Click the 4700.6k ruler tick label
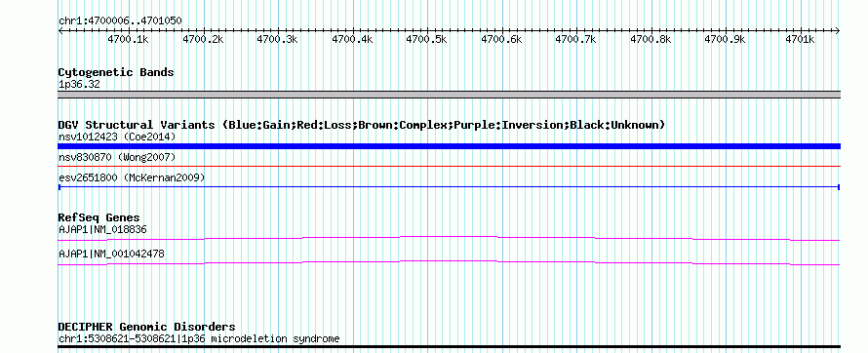 501,39
